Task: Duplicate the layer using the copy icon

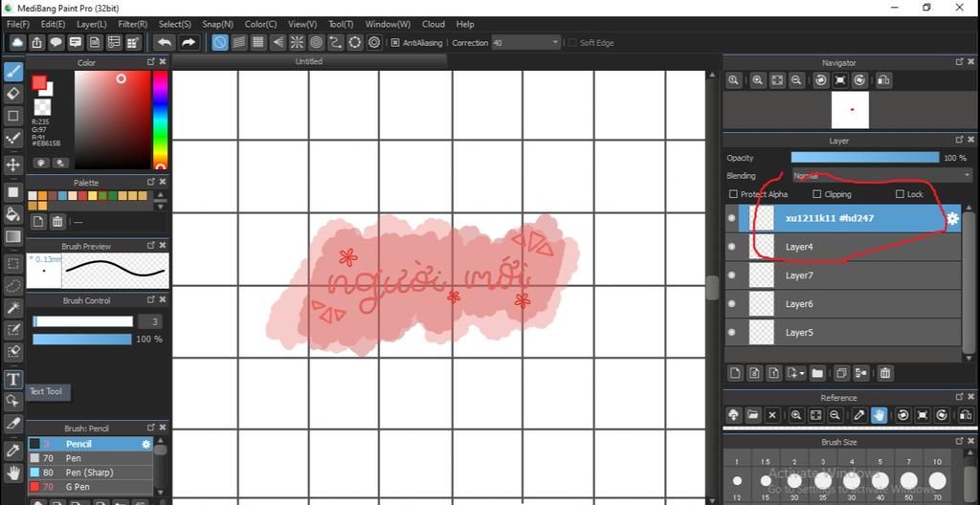Action: pos(841,373)
